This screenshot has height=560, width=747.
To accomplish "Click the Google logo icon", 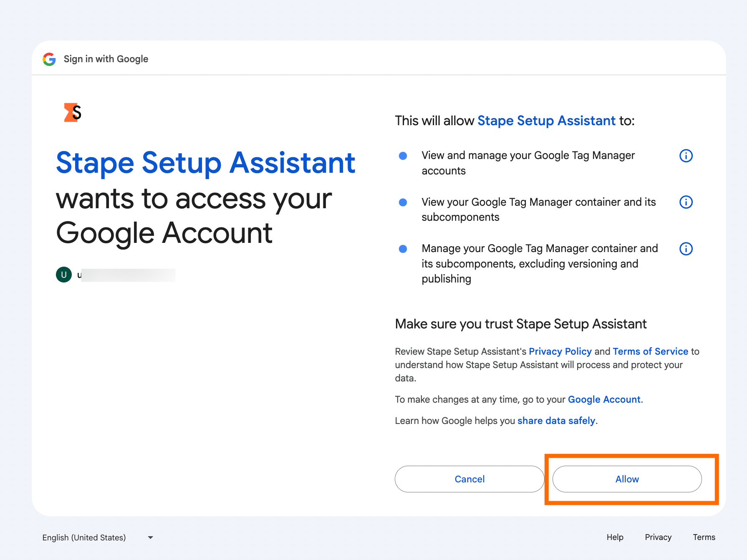I will point(49,59).
